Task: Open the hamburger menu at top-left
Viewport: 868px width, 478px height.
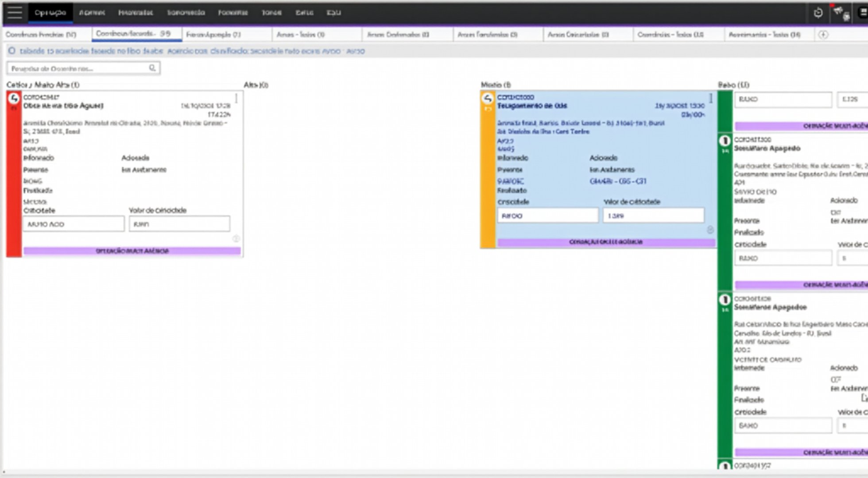Action: (15, 12)
